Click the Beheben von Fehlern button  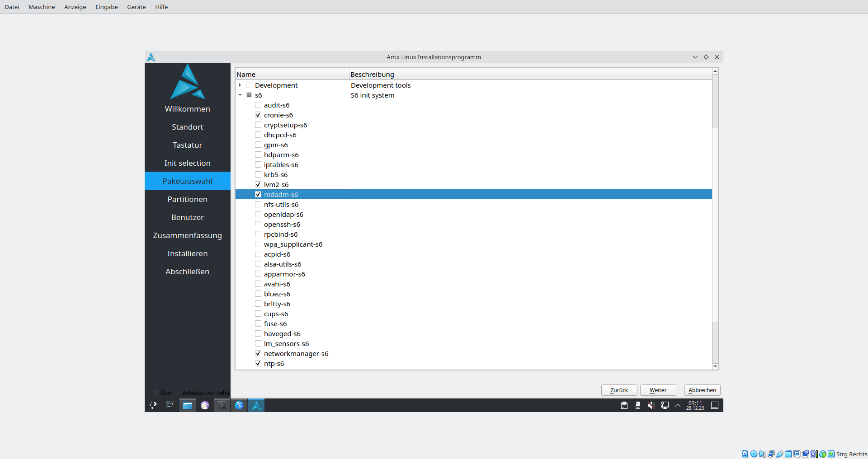206,393
